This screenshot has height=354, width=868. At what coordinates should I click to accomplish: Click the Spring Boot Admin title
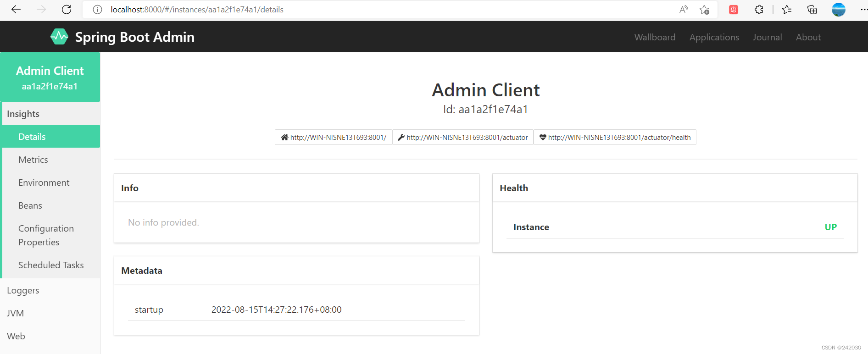134,37
